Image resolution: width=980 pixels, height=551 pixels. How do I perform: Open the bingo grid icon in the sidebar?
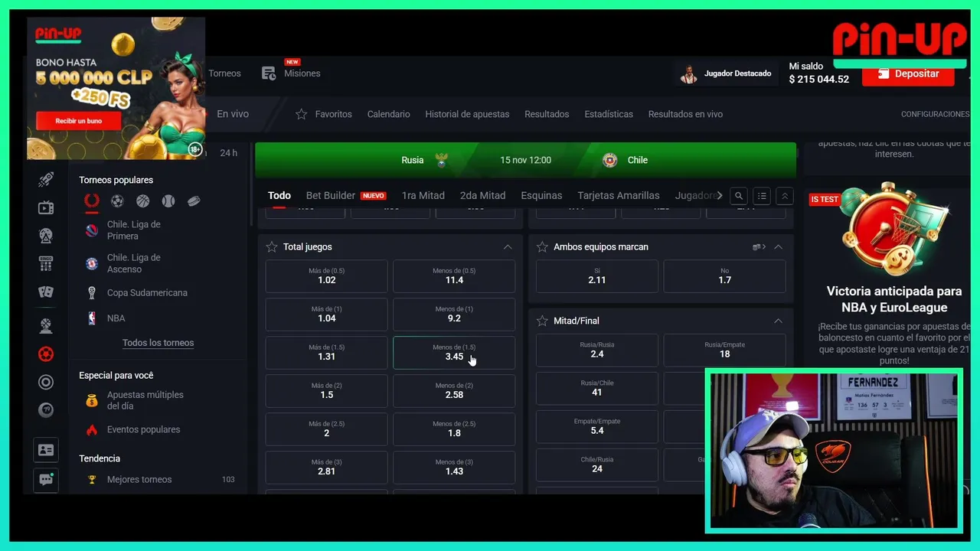[46, 264]
